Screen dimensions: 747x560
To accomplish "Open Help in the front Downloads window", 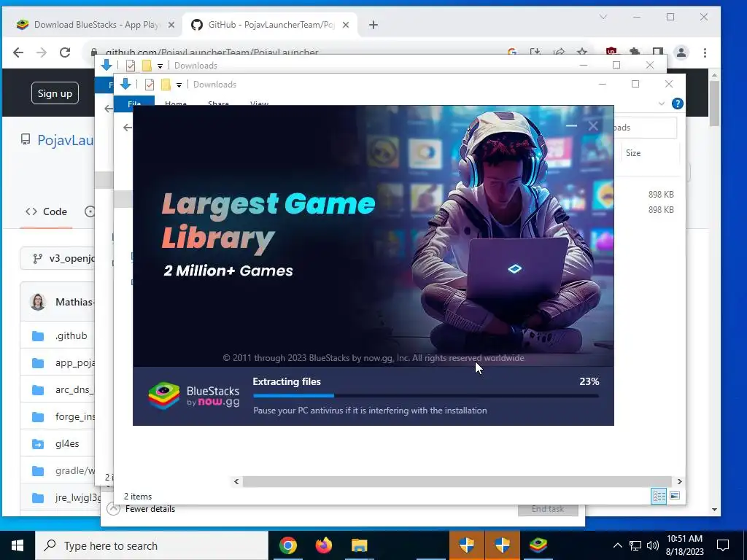I will 677,104.
